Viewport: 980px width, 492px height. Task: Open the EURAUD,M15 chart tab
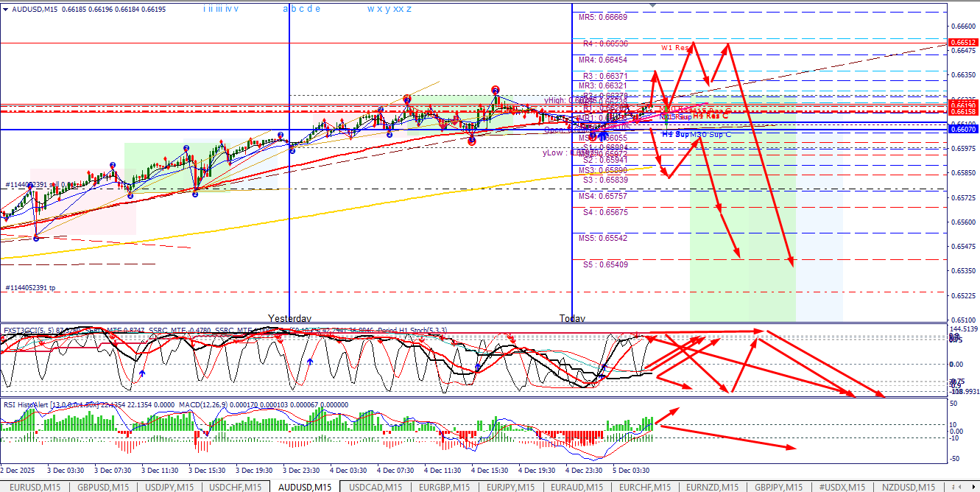(576, 487)
